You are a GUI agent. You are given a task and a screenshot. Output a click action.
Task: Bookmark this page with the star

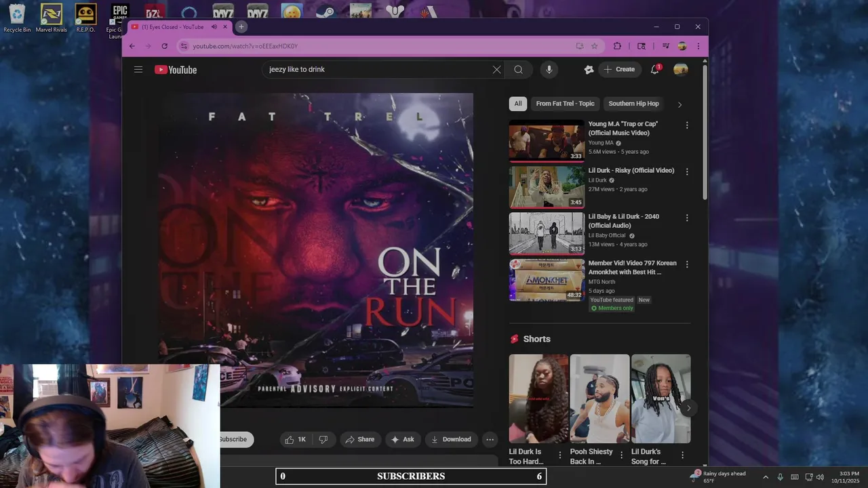[595, 46]
